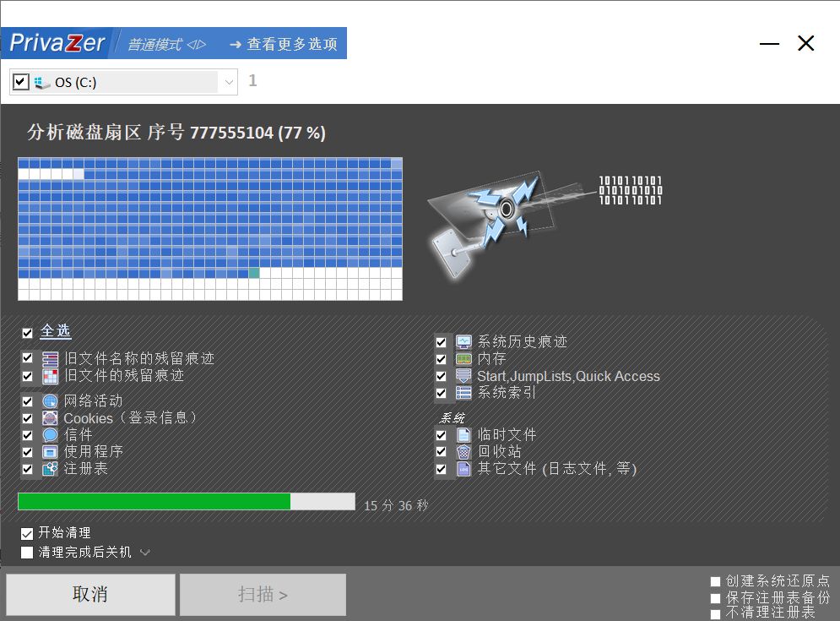Screen dimensions: 840x621
Task: Click the memory chip icon
Action: [x=463, y=359]
